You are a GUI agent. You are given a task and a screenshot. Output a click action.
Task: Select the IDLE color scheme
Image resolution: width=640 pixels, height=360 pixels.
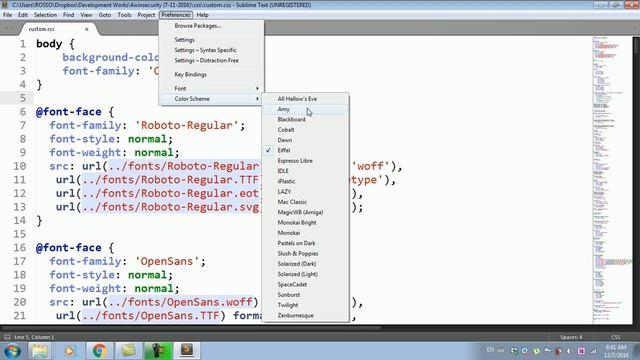pos(305,171)
